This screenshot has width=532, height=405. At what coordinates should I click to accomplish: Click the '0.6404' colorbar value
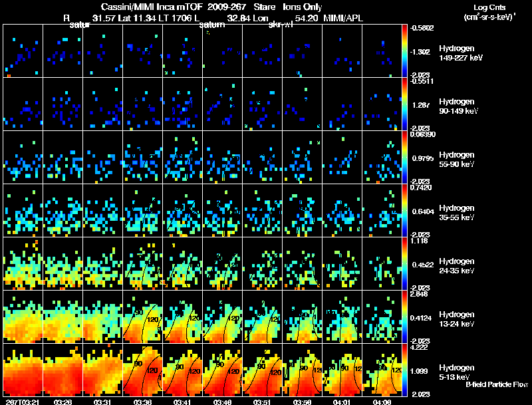(x=423, y=211)
